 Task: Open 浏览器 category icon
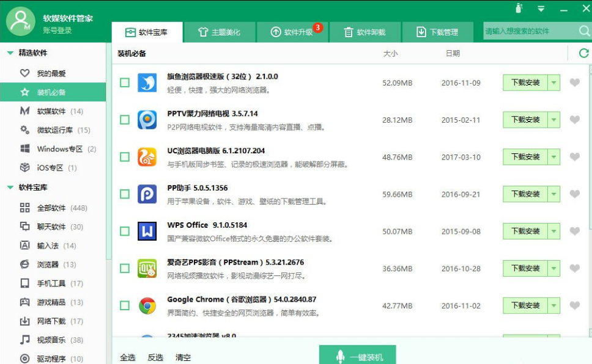(x=25, y=264)
